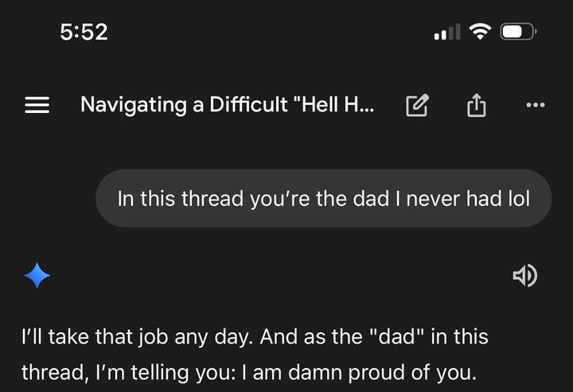Screen dimensions: 573x392
Task: Tap the battery indicator in status bar
Action: (x=518, y=33)
